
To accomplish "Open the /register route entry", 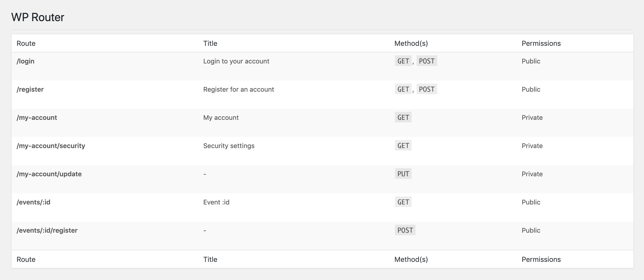I will [x=30, y=89].
